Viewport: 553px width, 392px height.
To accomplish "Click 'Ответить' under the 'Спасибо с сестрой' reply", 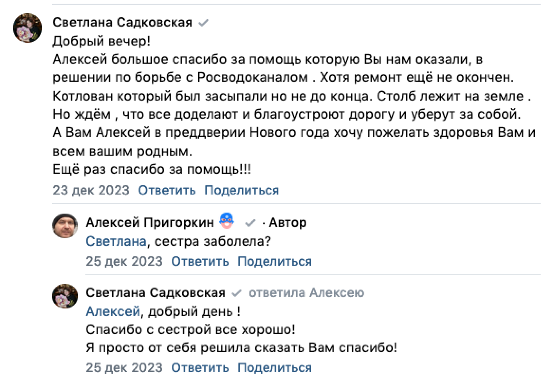I will coord(200,368).
